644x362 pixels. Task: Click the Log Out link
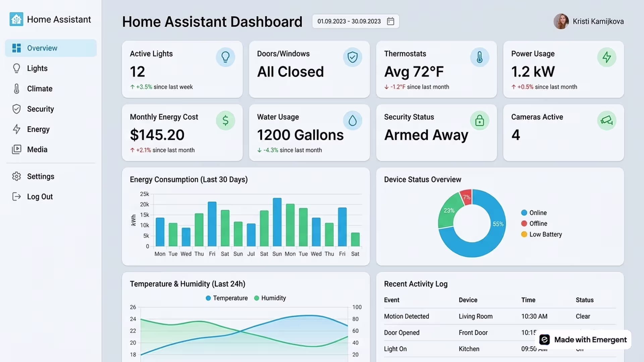(40, 197)
